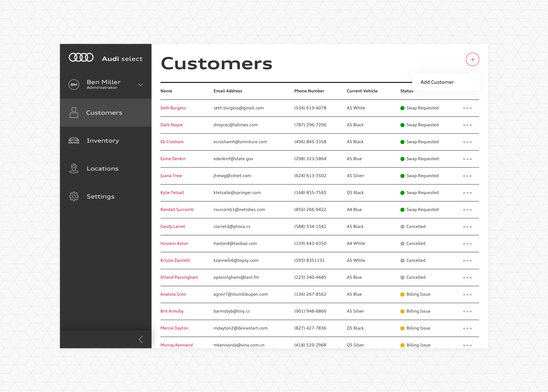The image size is (548, 392).
Task: Click the Audi four-rings logo
Action: pos(81,57)
